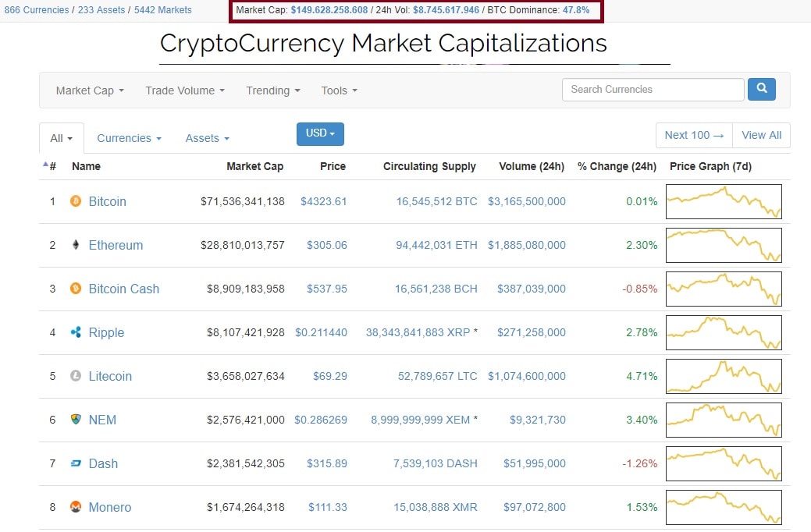The width and height of the screenshot is (811, 532).
Task: Expand the Trending menu
Action: tap(273, 90)
